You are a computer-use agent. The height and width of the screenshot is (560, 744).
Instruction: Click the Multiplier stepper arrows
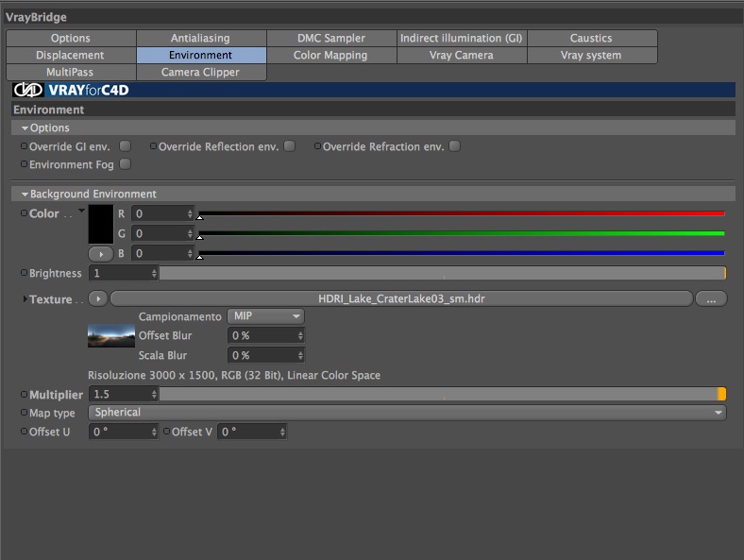(154, 395)
